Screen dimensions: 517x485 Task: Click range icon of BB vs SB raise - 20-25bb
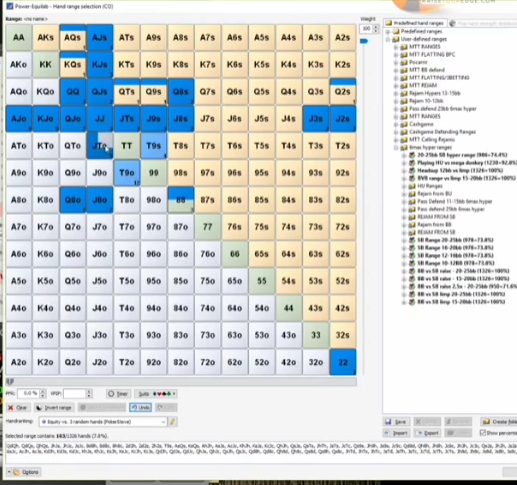pyautogui.click(x=412, y=271)
